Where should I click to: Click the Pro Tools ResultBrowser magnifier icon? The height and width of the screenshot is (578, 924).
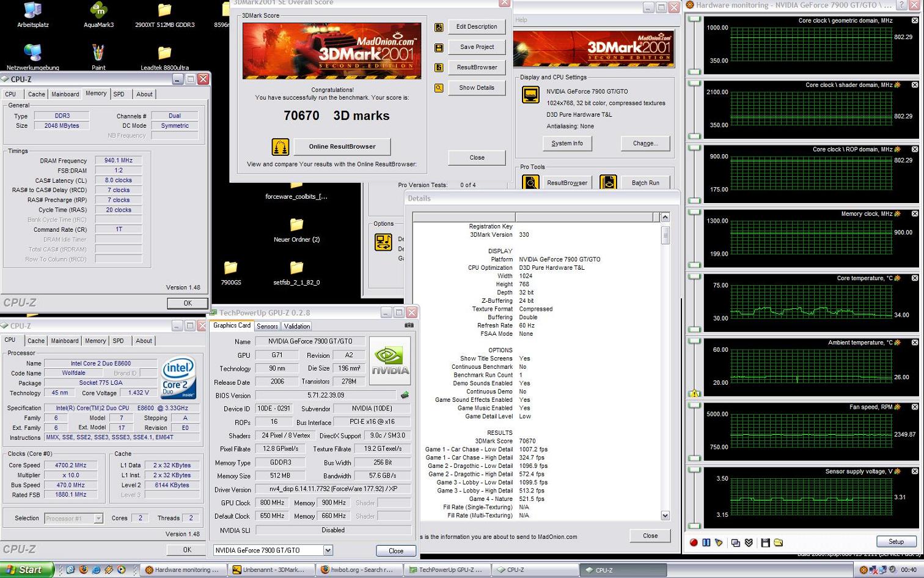coord(530,182)
